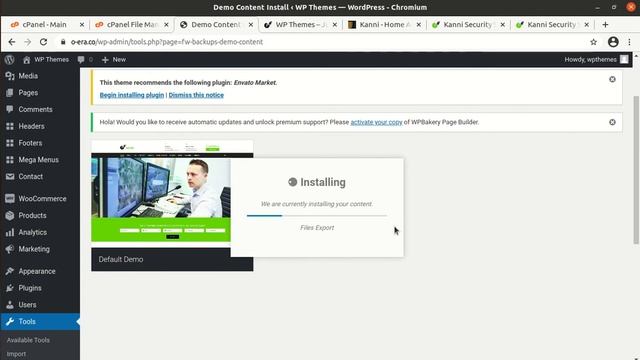Close the Kanni - Home tab
640x360 pixels.
click(418, 25)
